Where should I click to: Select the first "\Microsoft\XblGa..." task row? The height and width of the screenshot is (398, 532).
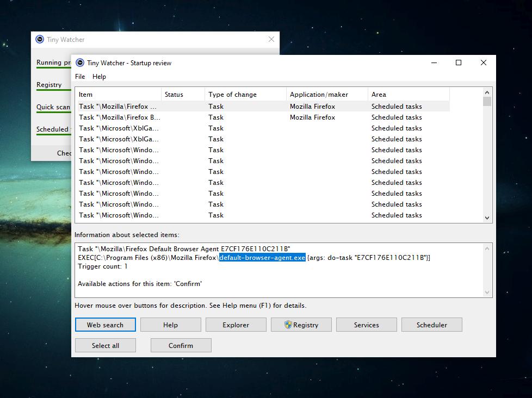pyautogui.click(x=264, y=128)
